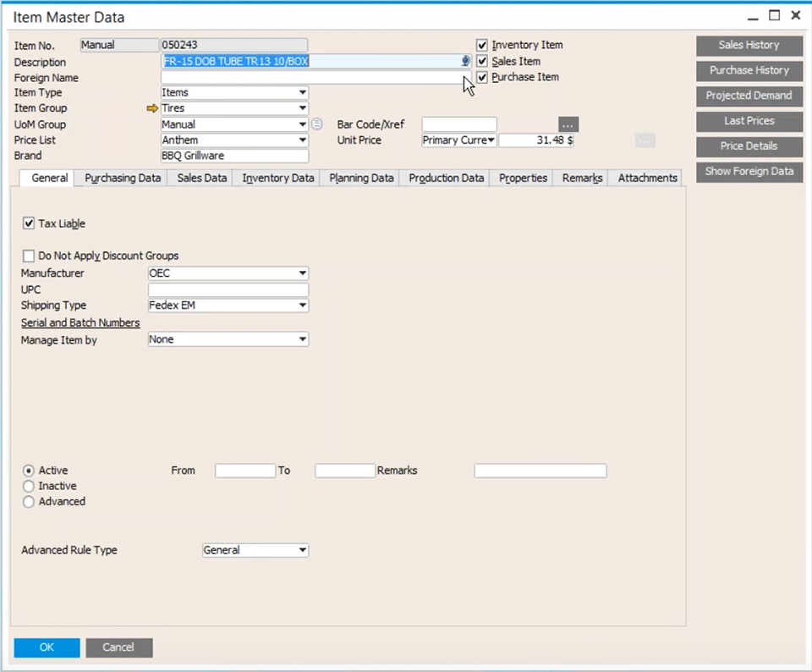The width and height of the screenshot is (812, 672).
Task: Click inside the Foreign Name input field
Action: pyautogui.click(x=296, y=77)
